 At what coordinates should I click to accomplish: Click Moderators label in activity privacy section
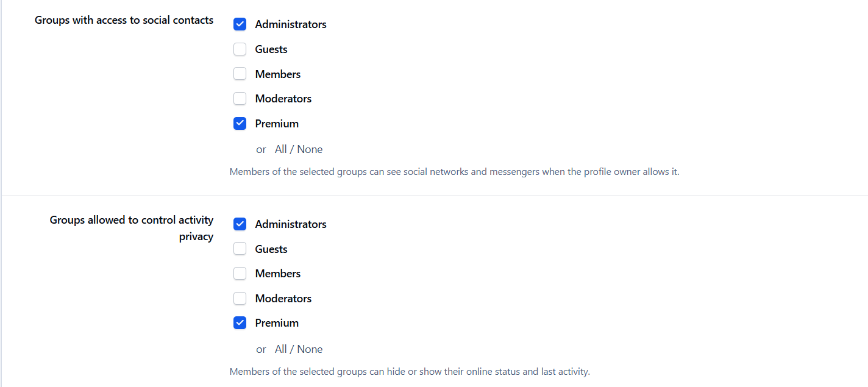click(283, 299)
